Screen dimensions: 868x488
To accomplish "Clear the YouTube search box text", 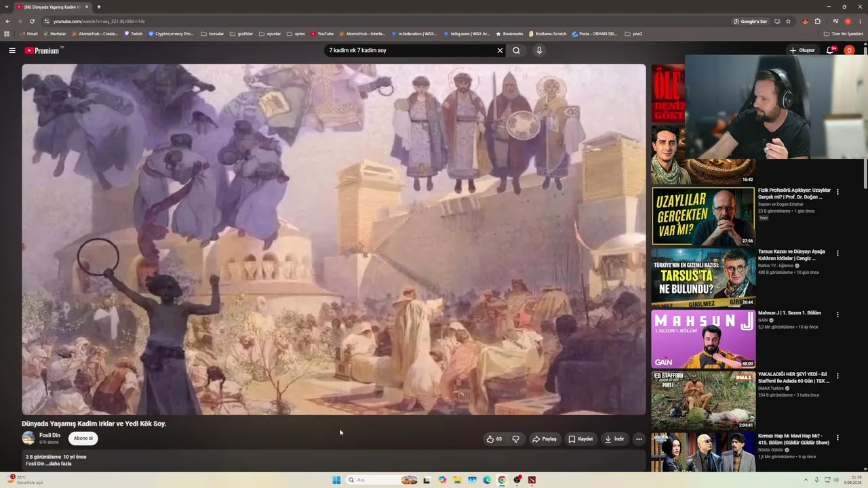I will 500,50.
